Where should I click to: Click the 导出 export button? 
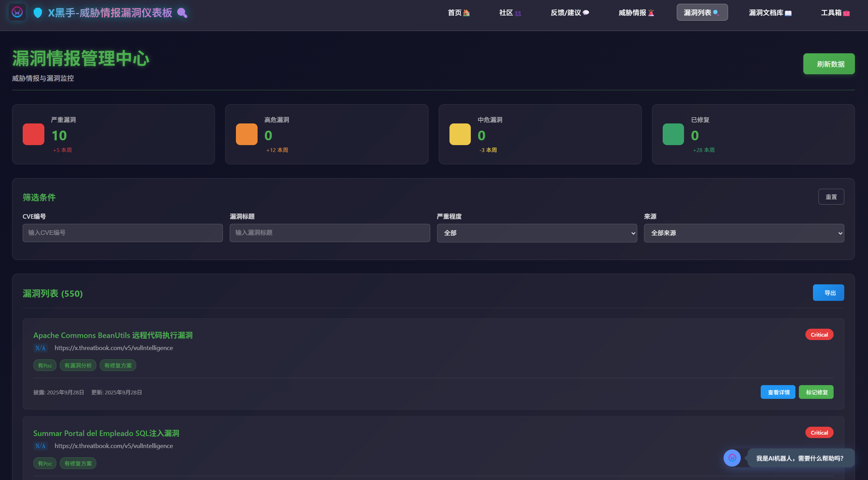pyautogui.click(x=828, y=293)
